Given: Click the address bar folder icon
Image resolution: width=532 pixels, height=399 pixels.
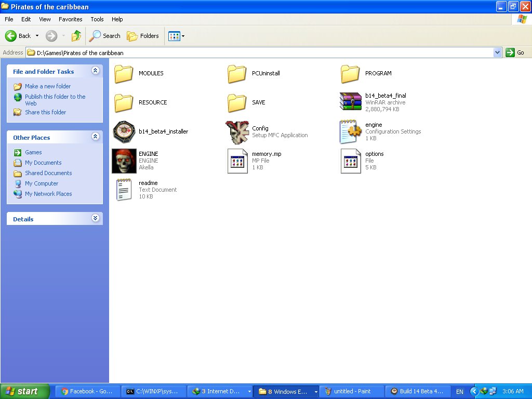Looking at the screenshot, I should click(31, 52).
